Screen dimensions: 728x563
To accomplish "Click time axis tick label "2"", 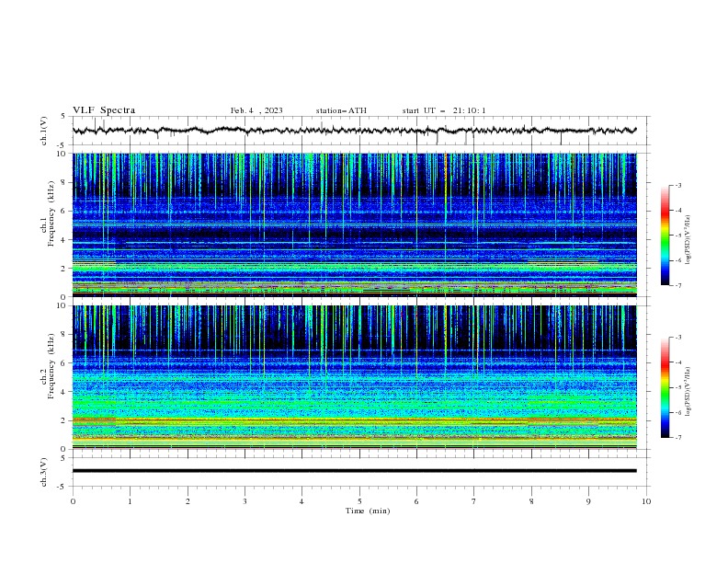I will 188,501.
